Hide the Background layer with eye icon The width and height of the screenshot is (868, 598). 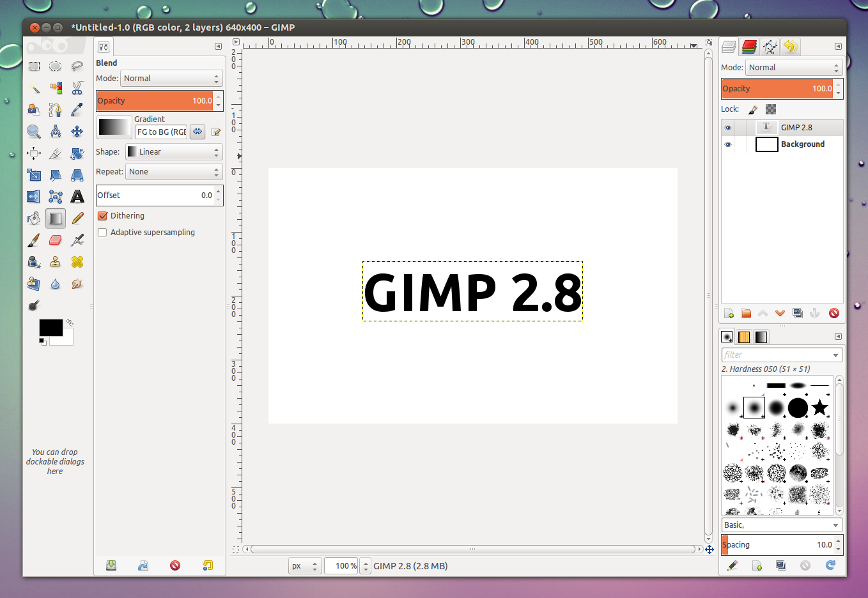727,144
